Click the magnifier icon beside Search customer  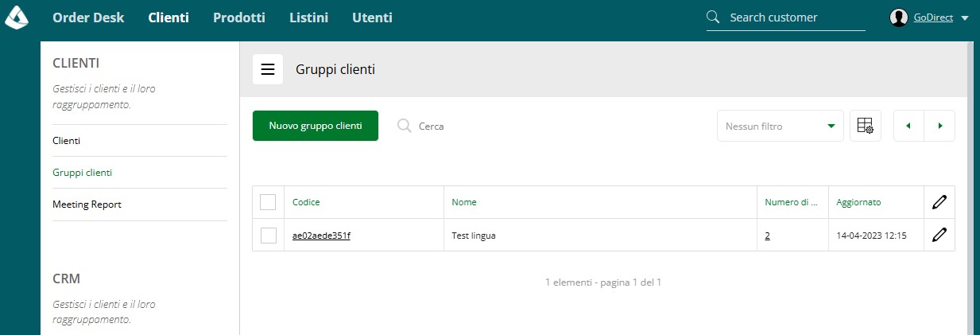point(713,18)
